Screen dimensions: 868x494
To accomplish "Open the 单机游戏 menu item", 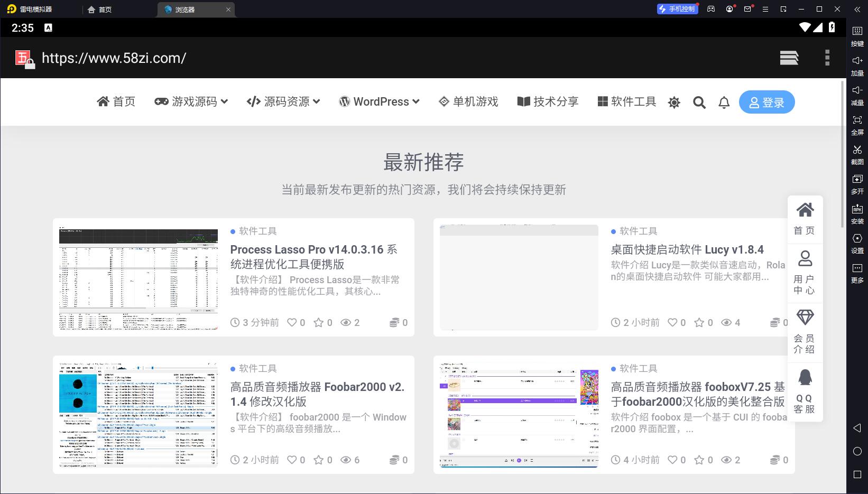I will click(468, 101).
